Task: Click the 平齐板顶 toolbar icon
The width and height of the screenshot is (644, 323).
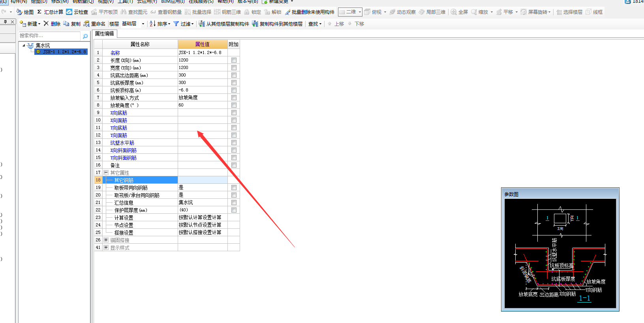Action: [94, 12]
